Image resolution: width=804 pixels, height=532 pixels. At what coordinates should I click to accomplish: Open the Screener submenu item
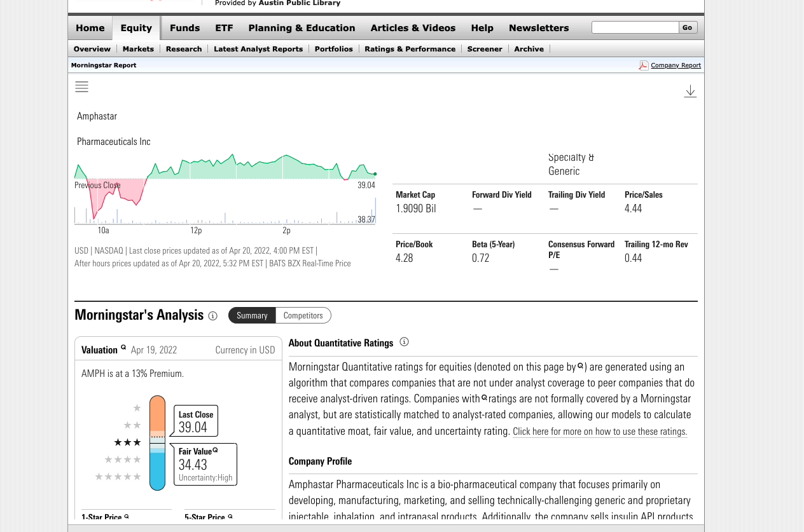485,49
